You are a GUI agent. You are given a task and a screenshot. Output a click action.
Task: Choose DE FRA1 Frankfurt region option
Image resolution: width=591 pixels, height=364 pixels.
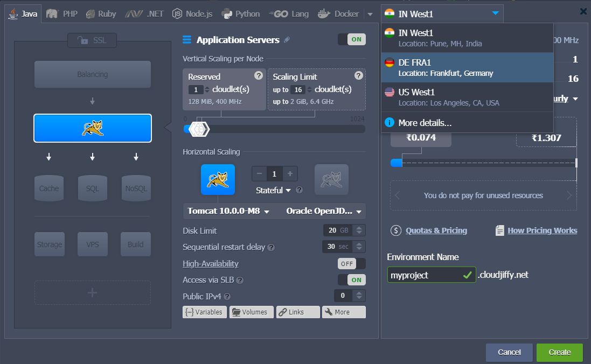(467, 67)
